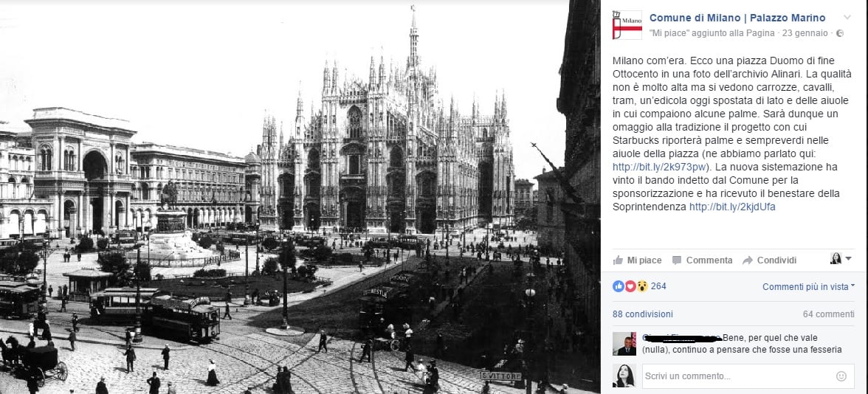Open the emoji picker in comment box
The width and height of the screenshot is (868, 394).
tap(841, 376)
